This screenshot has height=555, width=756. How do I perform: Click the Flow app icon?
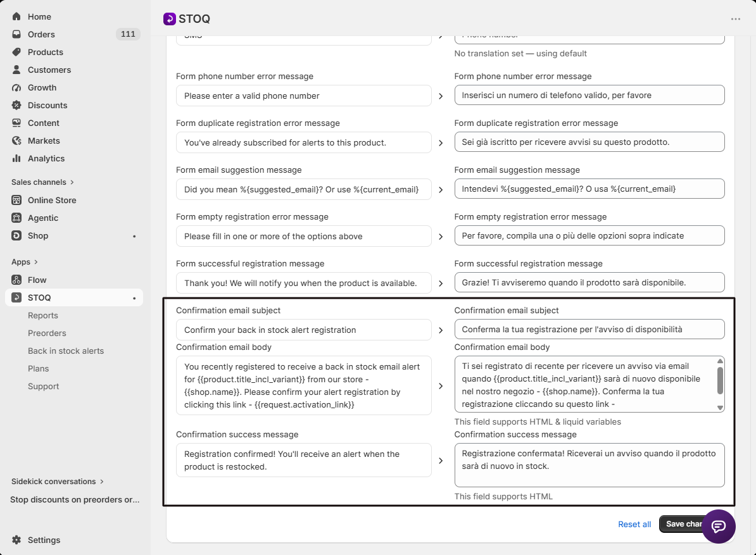pyautogui.click(x=16, y=280)
